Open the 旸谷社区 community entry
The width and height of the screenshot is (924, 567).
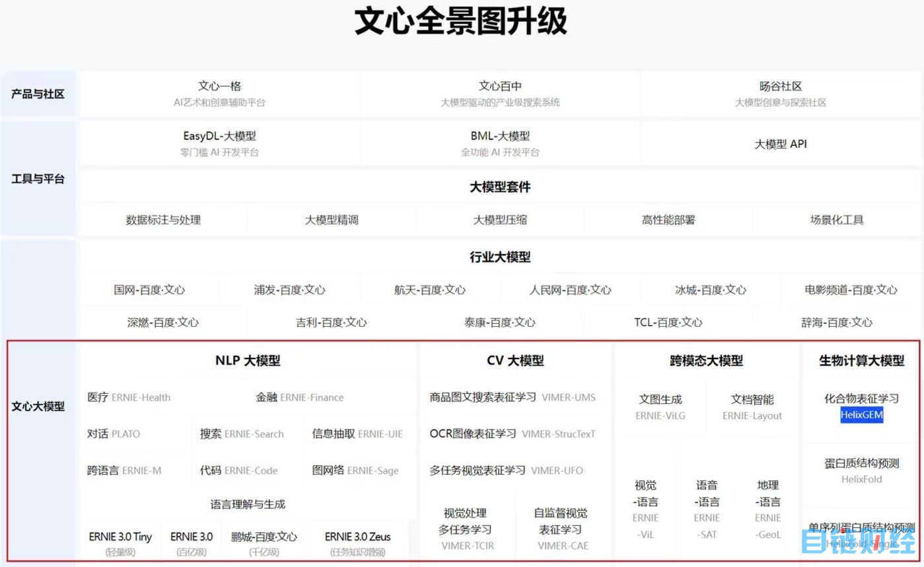(x=781, y=94)
